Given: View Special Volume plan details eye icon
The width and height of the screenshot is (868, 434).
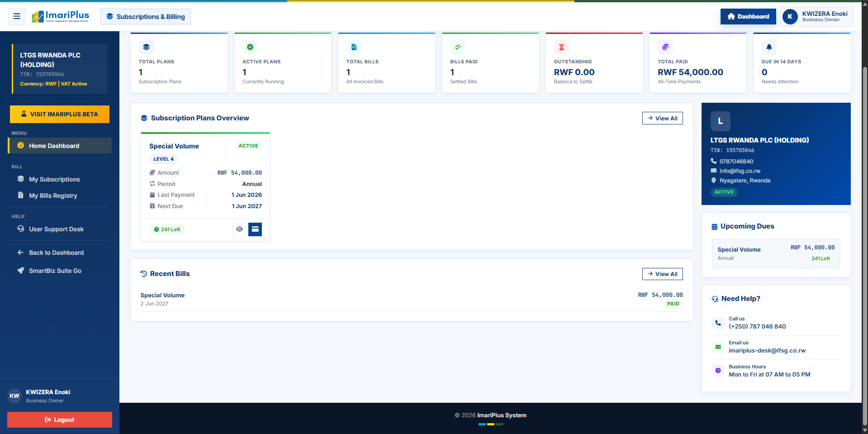Looking at the screenshot, I should pos(239,229).
